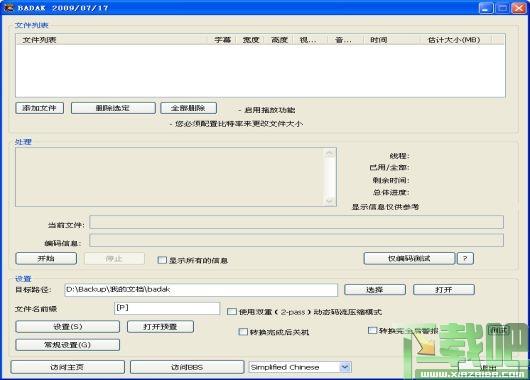The height and width of the screenshot is (380, 530).
Task: Minimize the BADAK window
Action: coord(486,7)
